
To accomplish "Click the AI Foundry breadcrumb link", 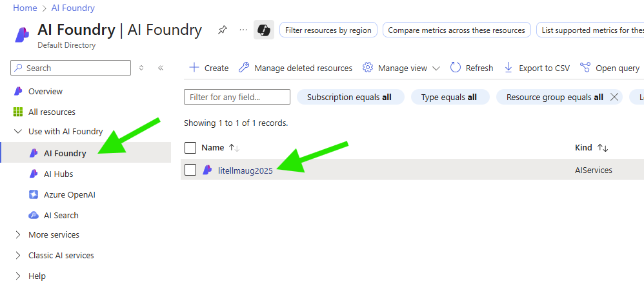I will click(73, 8).
